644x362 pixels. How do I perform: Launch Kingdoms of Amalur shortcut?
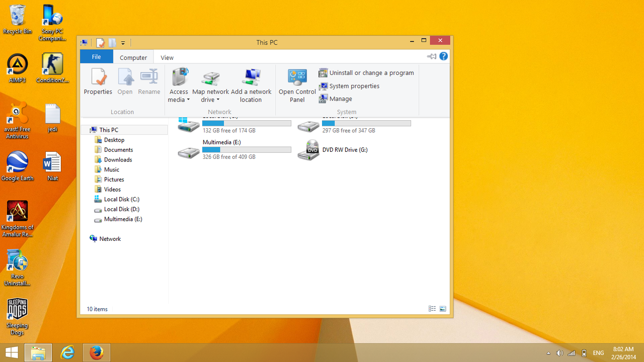point(18,219)
